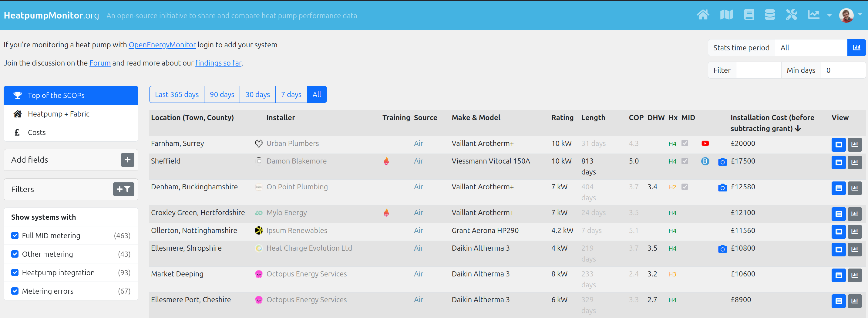
Task: Open the tools wrench icon in header
Action: click(x=791, y=15)
